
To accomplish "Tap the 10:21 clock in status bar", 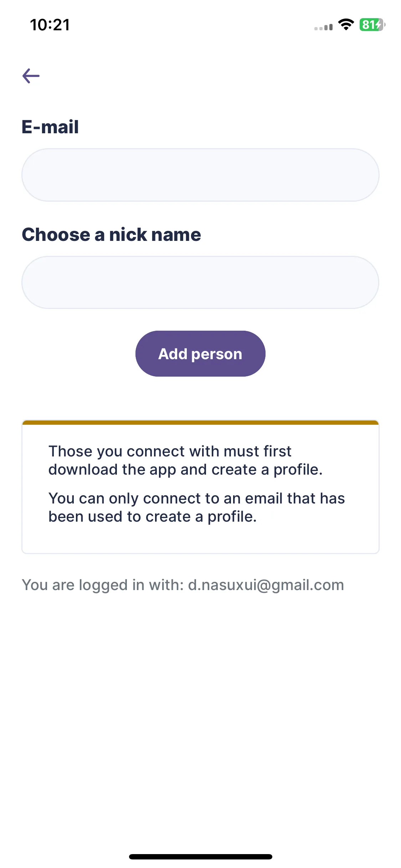I will click(x=50, y=25).
